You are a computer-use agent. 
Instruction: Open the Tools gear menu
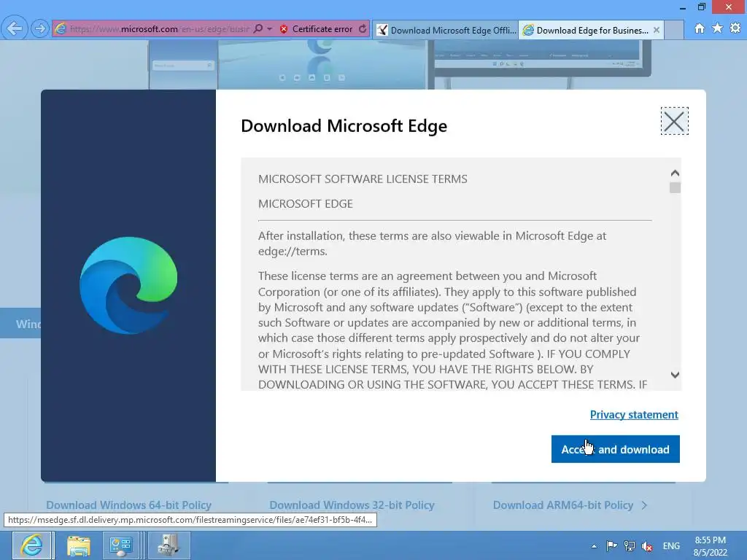pyautogui.click(x=735, y=28)
